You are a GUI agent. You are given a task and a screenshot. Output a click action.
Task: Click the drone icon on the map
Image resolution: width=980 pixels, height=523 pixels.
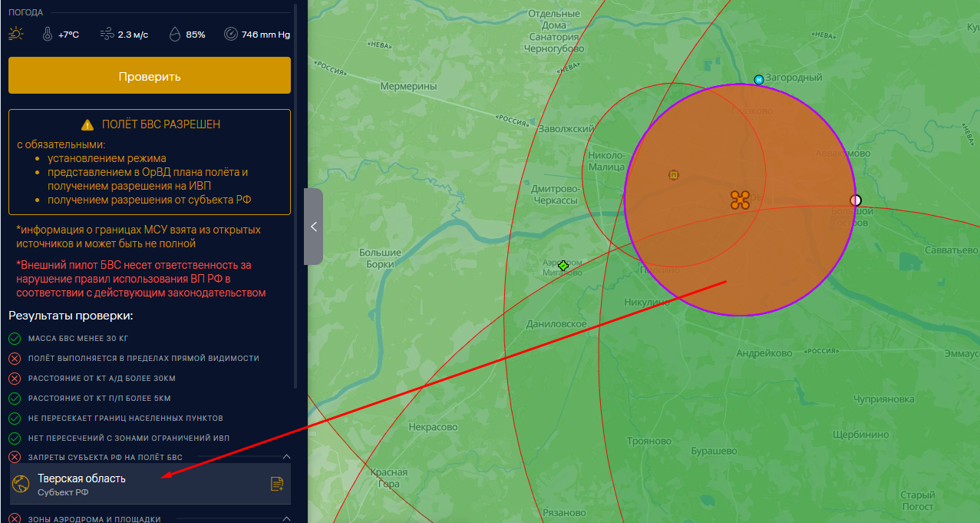[740, 200]
